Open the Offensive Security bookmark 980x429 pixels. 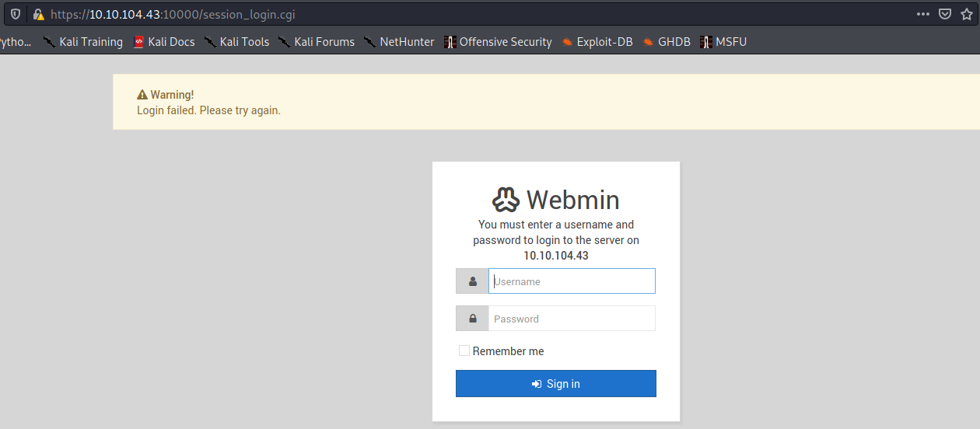498,42
